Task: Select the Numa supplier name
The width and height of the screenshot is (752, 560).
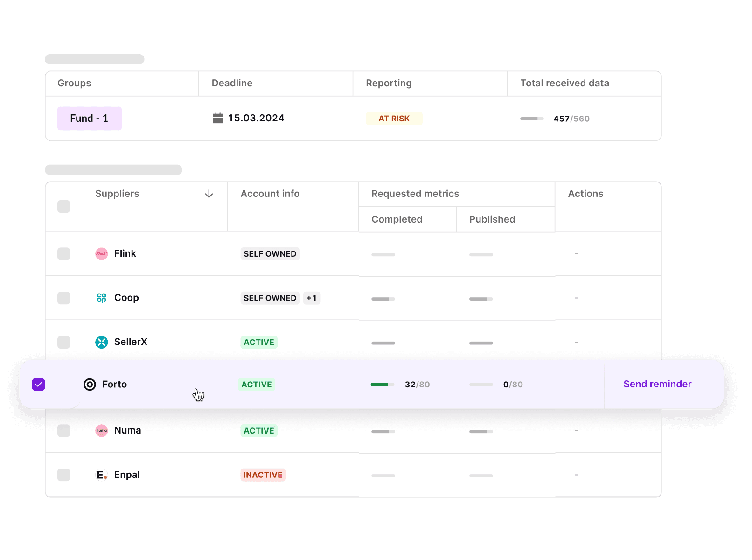Action: point(128,430)
